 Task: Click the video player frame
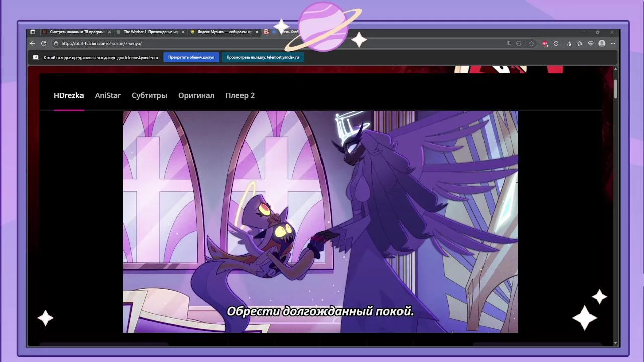(320, 222)
